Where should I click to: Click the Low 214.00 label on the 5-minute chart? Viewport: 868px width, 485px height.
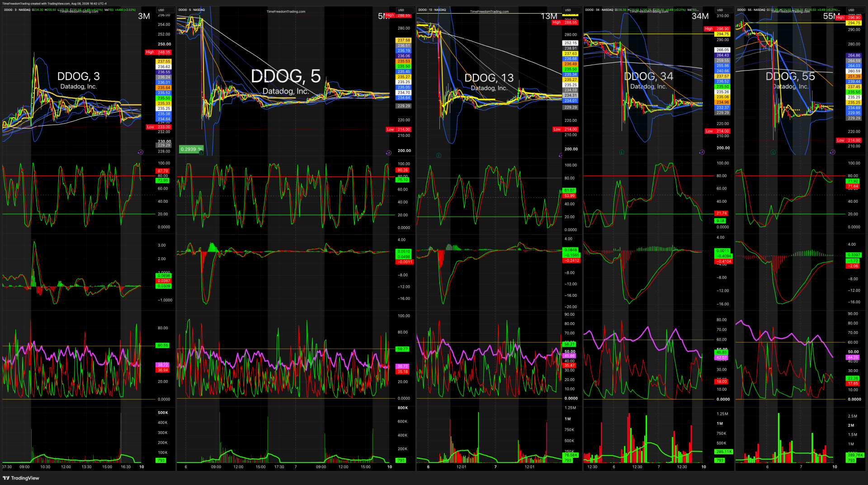tap(398, 129)
